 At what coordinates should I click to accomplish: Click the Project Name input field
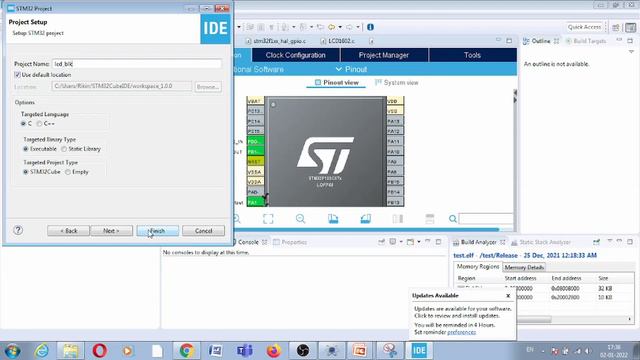(137, 64)
